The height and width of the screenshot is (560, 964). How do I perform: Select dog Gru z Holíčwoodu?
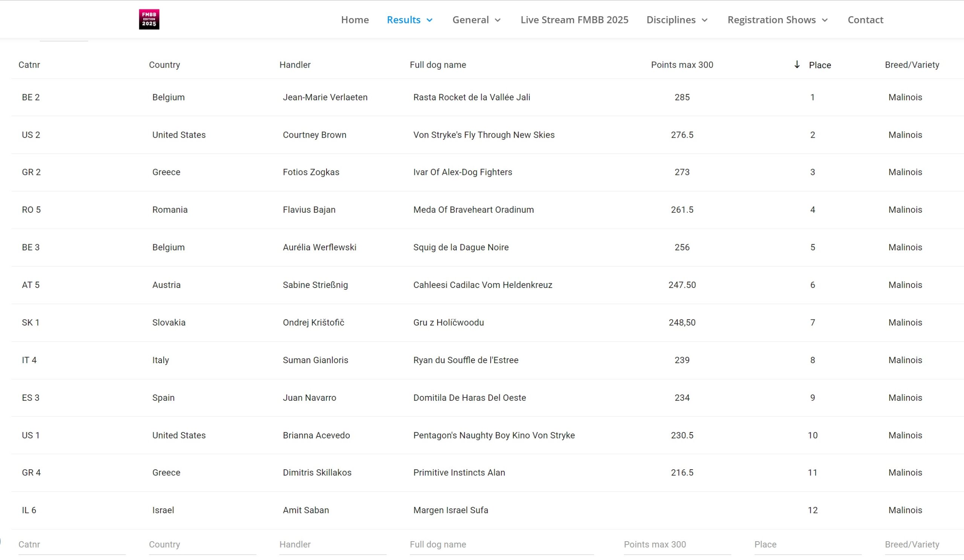(x=448, y=322)
